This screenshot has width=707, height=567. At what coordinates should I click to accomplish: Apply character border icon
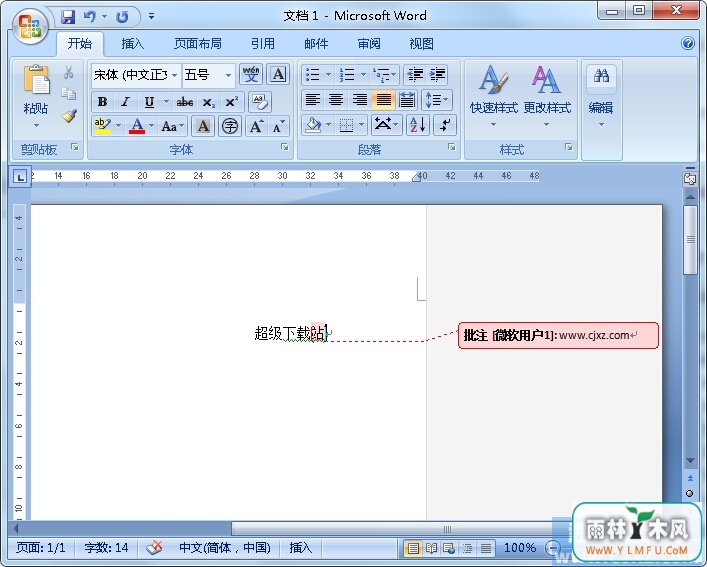[x=278, y=74]
